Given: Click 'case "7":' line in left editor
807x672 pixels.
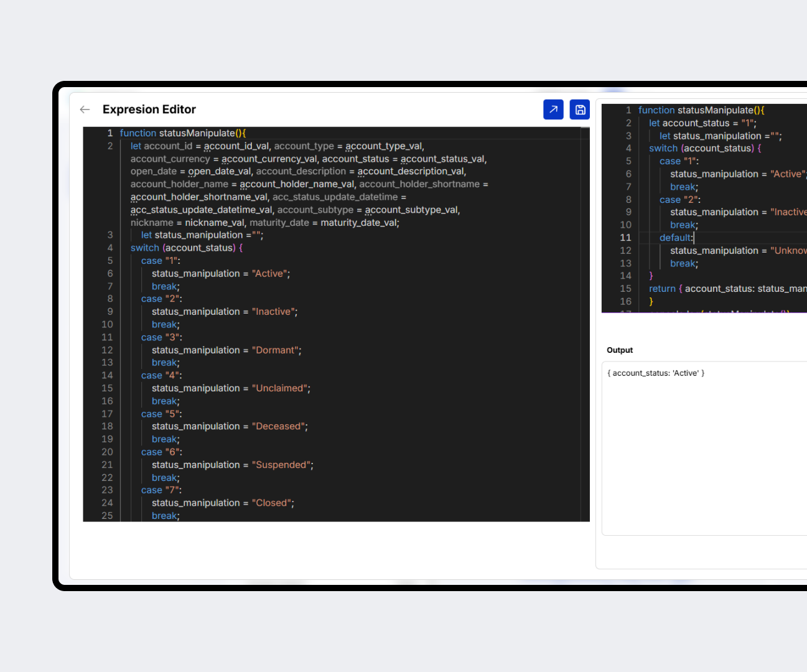Looking at the screenshot, I should pyautogui.click(x=161, y=490).
